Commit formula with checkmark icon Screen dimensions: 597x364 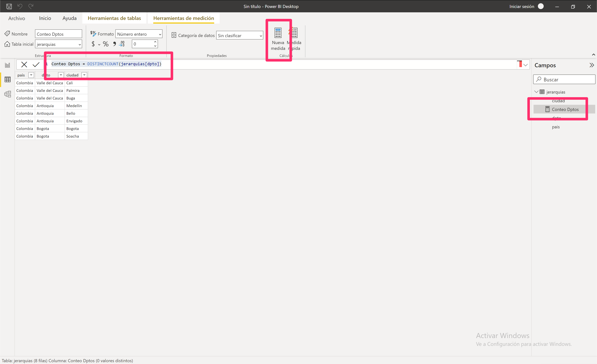pyautogui.click(x=36, y=64)
